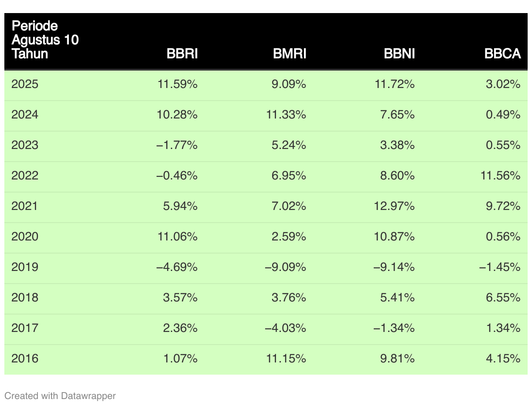
Task: Click BBRI value 11.06% for 2020
Action: pyautogui.click(x=177, y=237)
